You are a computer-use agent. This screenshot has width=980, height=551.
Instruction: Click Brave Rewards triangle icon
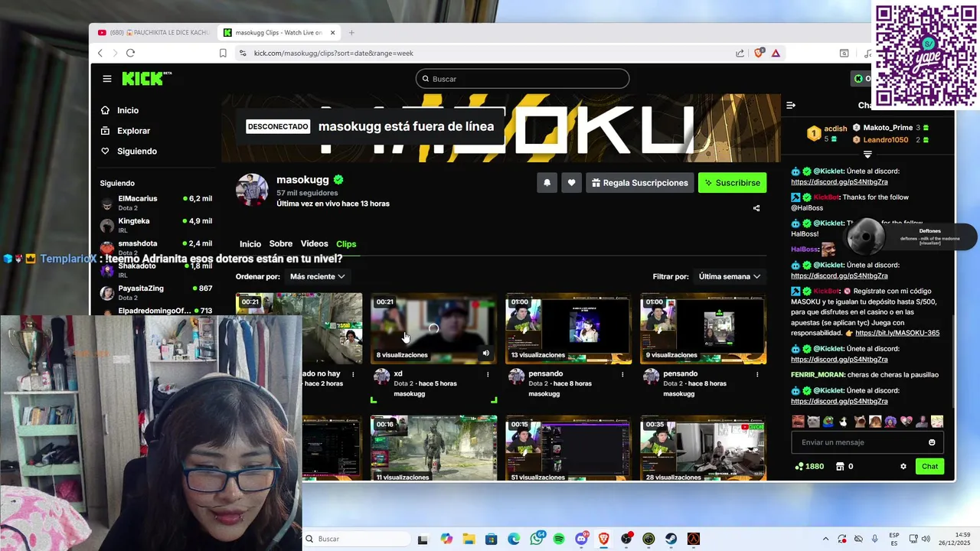click(776, 53)
